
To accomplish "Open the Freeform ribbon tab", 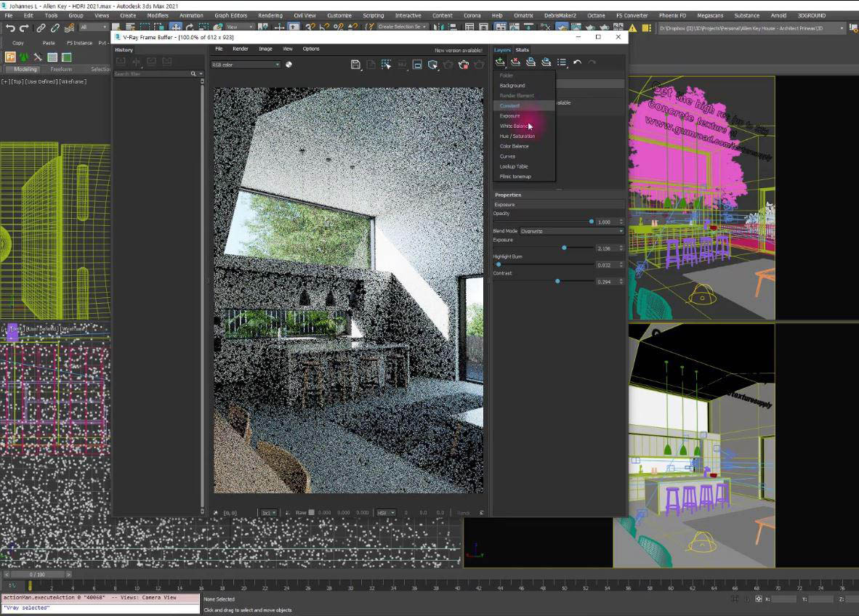I will coord(61,69).
